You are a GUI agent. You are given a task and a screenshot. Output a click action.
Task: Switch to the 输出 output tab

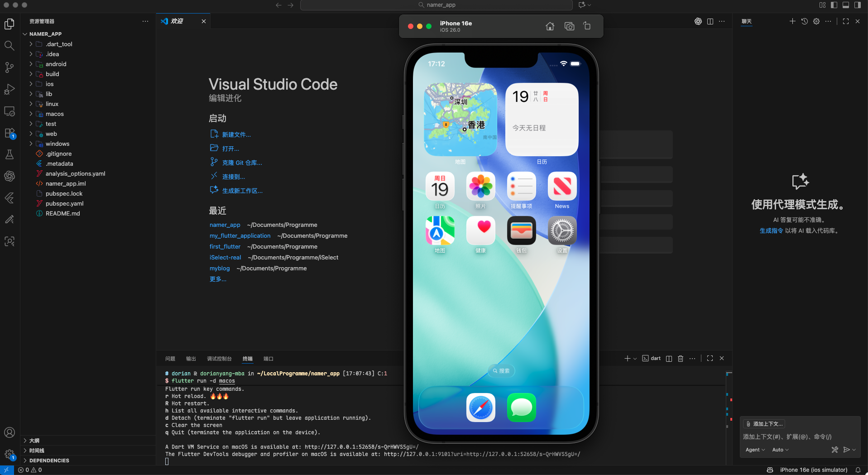pos(191,359)
